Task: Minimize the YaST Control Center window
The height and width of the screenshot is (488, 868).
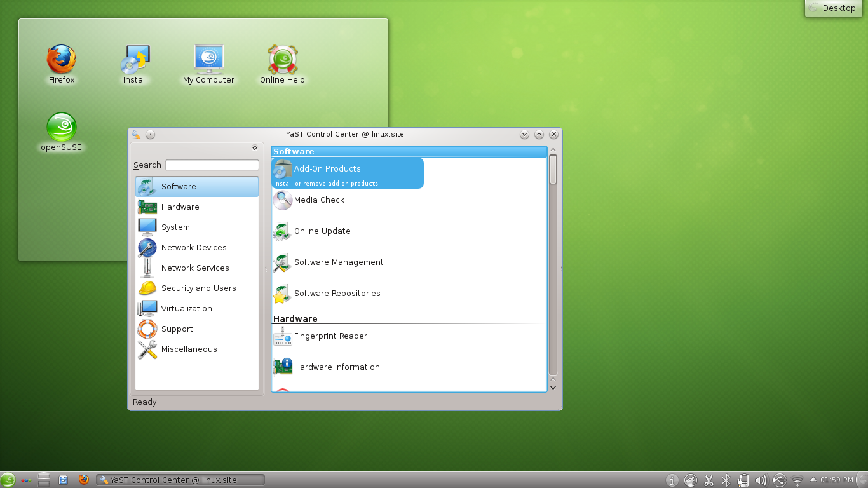Action: click(524, 134)
